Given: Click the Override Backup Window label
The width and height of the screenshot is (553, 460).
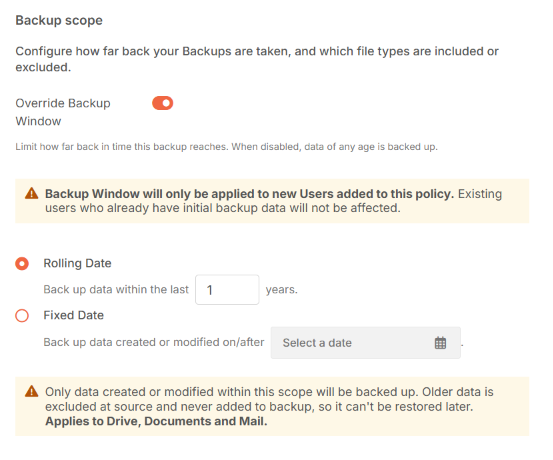Looking at the screenshot, I should 63,112.
